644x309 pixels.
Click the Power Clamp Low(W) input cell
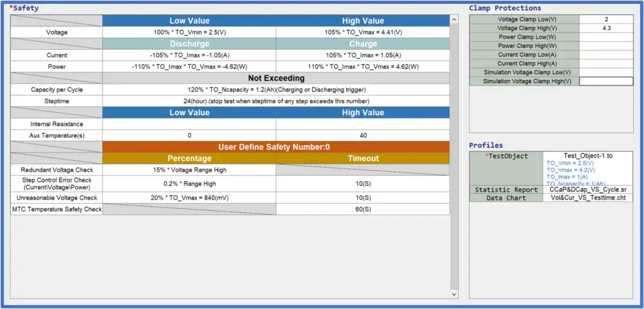pos(606,37)
